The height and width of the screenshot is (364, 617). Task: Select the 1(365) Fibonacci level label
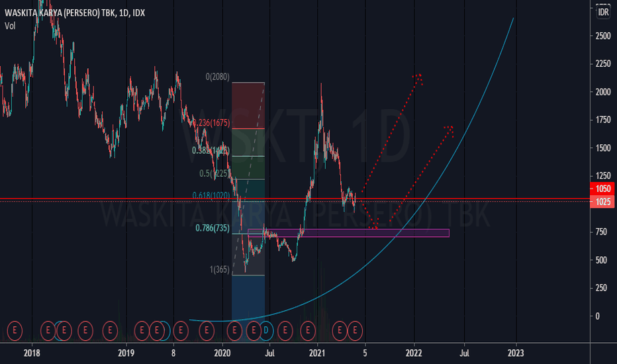[220, 269]
